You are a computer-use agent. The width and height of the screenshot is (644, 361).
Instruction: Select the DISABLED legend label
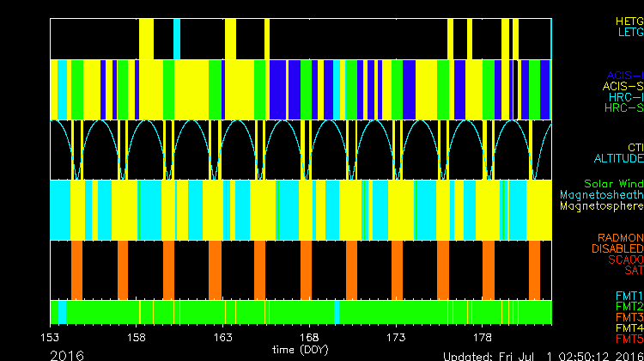[618, 248]
